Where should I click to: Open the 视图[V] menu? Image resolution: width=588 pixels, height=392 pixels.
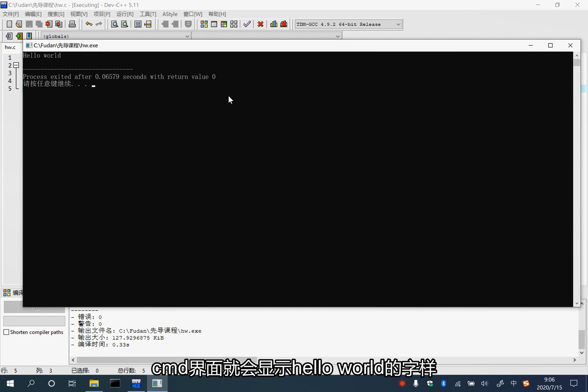[x=79, y=14]
